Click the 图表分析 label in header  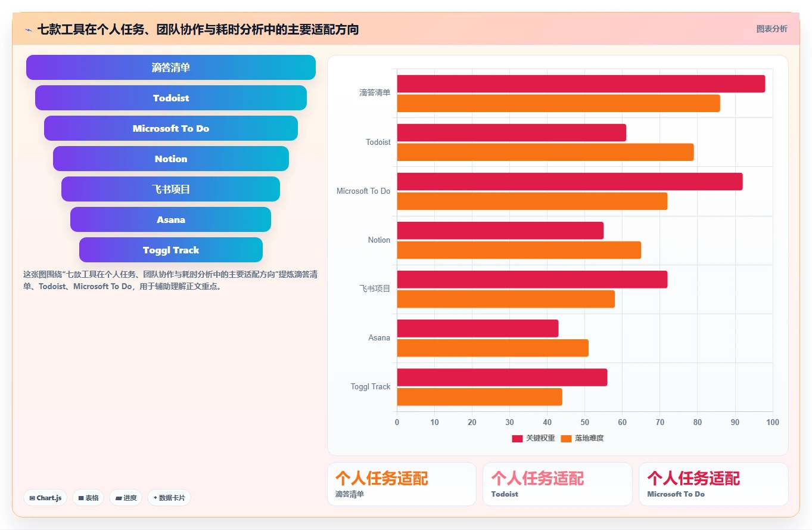pos(771,29)
